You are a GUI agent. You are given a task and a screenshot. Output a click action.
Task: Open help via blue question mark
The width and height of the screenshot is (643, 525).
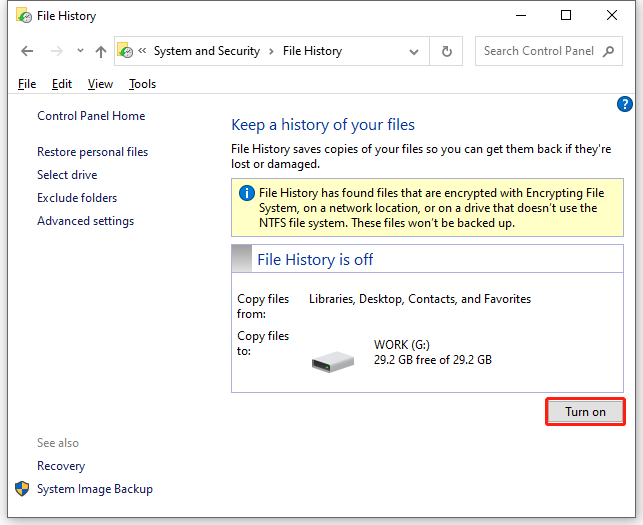[625, 104]
